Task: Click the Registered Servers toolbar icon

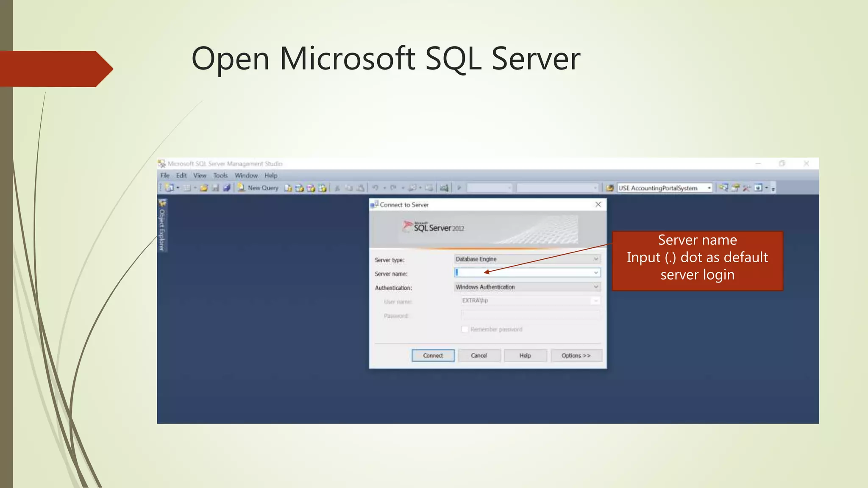Action: [x=723, y=187]
